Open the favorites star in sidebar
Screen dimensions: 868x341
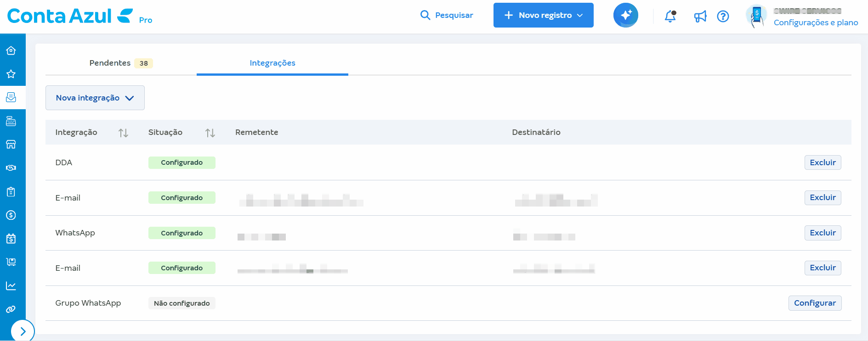click(x=11, y=74)
